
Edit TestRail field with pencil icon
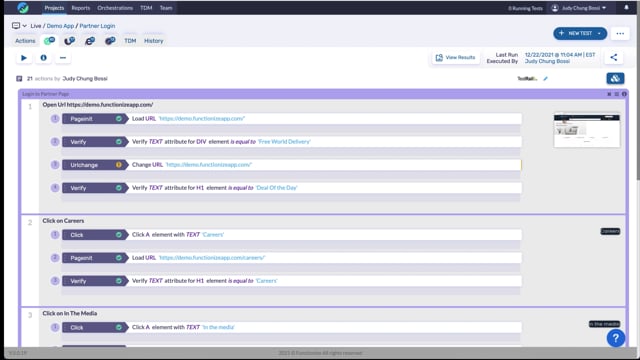click(546, 78)
